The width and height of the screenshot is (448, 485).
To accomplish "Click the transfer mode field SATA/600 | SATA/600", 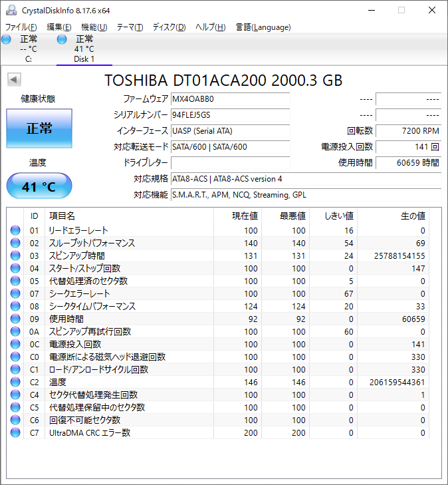I will click(231, 147).
